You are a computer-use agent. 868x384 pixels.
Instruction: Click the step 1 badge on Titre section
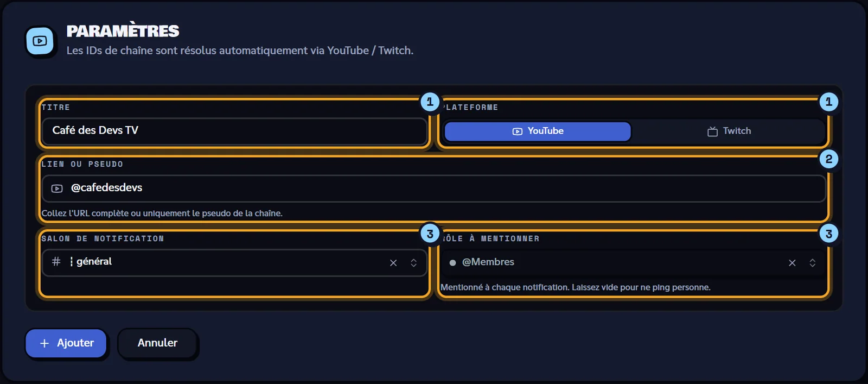click(430, 102)
